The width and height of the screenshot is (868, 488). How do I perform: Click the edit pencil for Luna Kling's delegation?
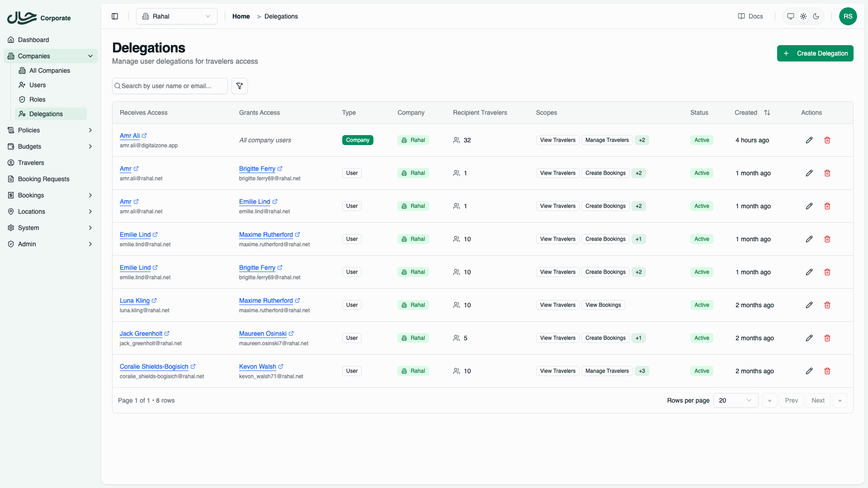tap(809, 305)
